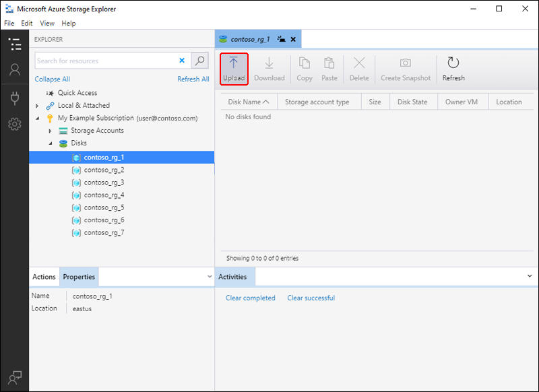The image size is (539, 392).
Task: Switch to the Properties tab
Action: click(x=79, y=277)
